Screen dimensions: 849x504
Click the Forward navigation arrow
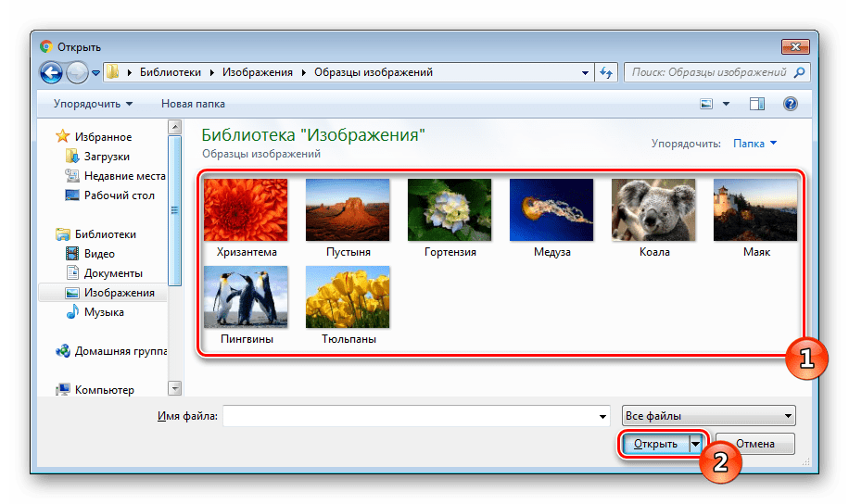tap(77, 72)
